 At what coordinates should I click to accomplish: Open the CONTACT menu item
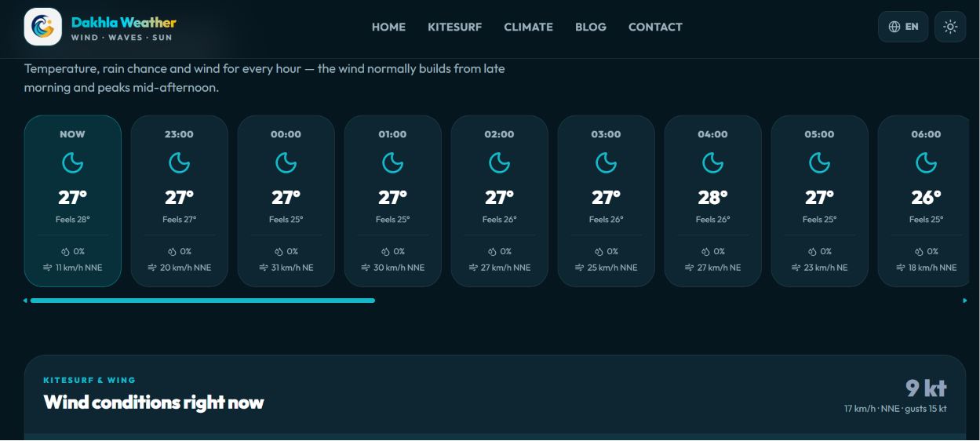(x=655, y=27)
